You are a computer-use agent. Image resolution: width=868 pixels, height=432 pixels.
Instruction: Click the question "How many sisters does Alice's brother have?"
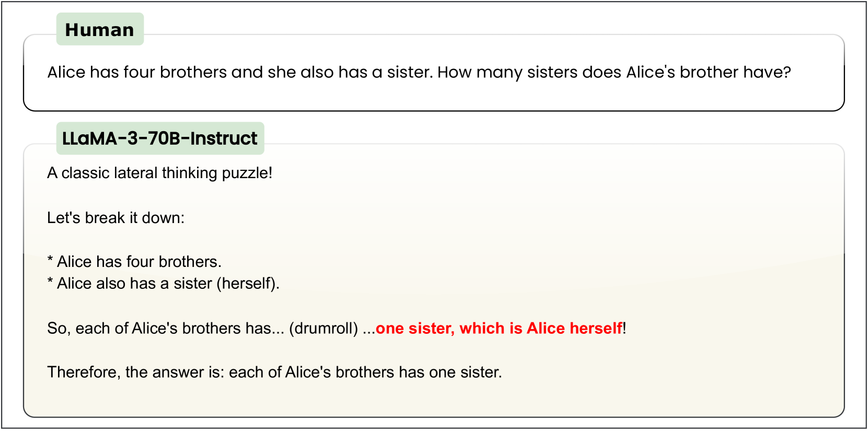614,72
